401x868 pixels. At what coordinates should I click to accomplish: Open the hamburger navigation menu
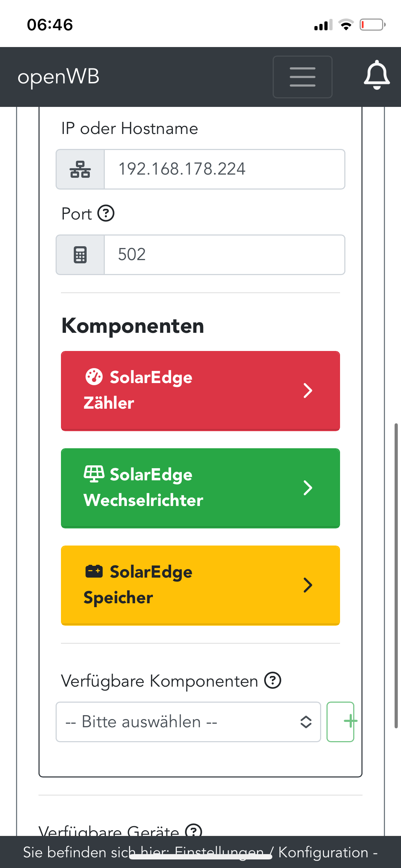(302, 77)
